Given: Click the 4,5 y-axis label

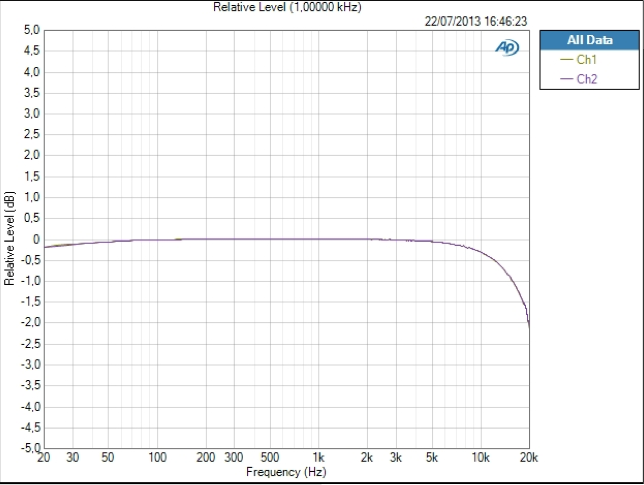Looking at the screenshot, I should pyautogui.click(x=32, y=51).
